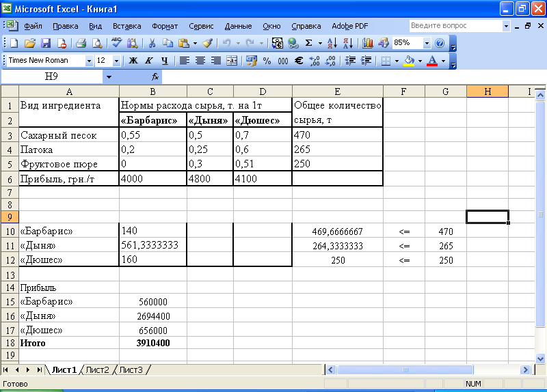547x392 pixels.
Task: Increase decimal places icon
Action: click(x=315, y=61)
